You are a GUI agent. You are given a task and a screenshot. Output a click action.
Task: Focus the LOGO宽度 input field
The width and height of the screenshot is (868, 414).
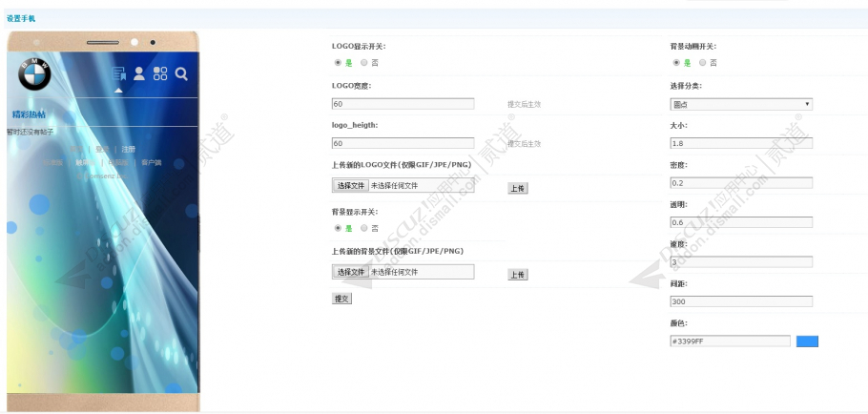tap(403, 103)
